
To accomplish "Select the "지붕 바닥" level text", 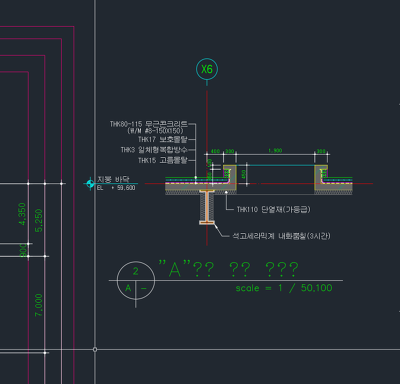I will coord(113,180).
